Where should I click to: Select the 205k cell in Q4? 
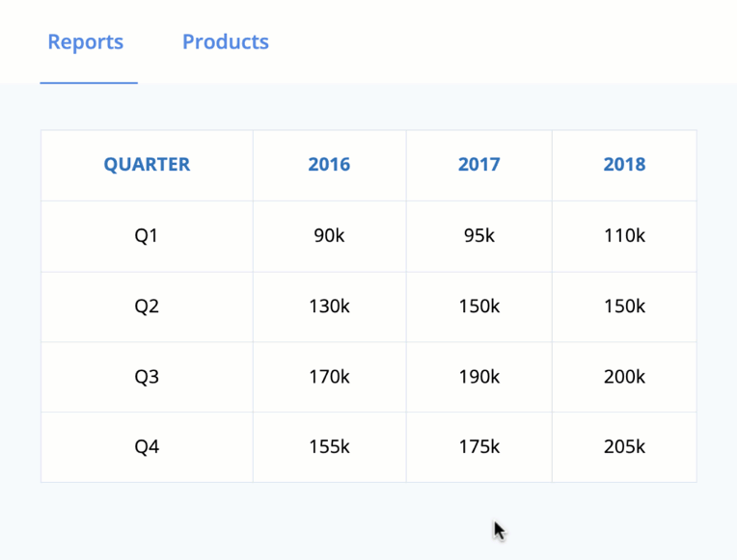coord(624,447)
